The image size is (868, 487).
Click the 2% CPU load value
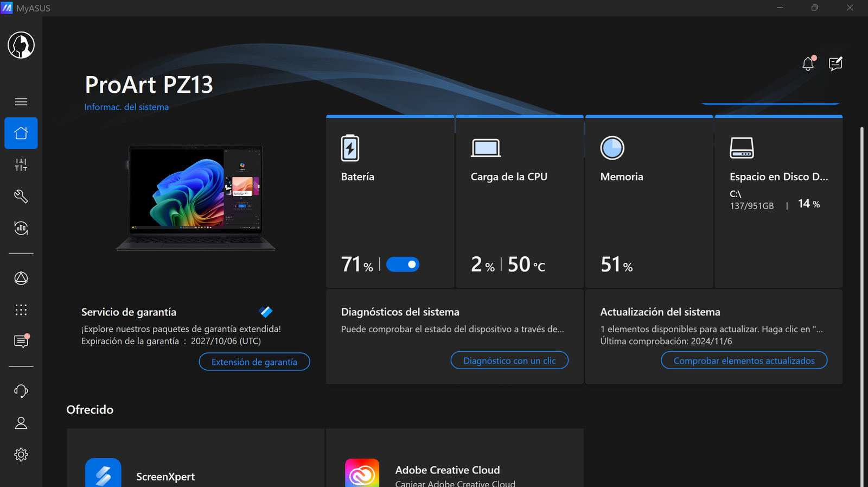coord(483,264)
